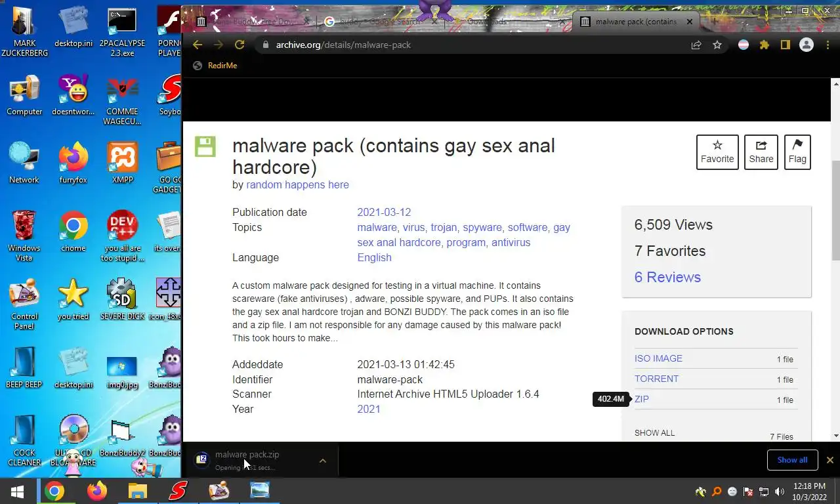Open the Windows Start button
The height and width of the screenshot is (504, 840).
click(18, 491)
